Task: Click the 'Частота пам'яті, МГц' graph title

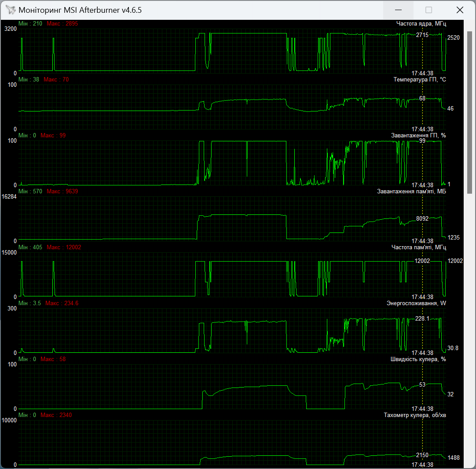Action: pyautogui.click(x=419, y=247)
